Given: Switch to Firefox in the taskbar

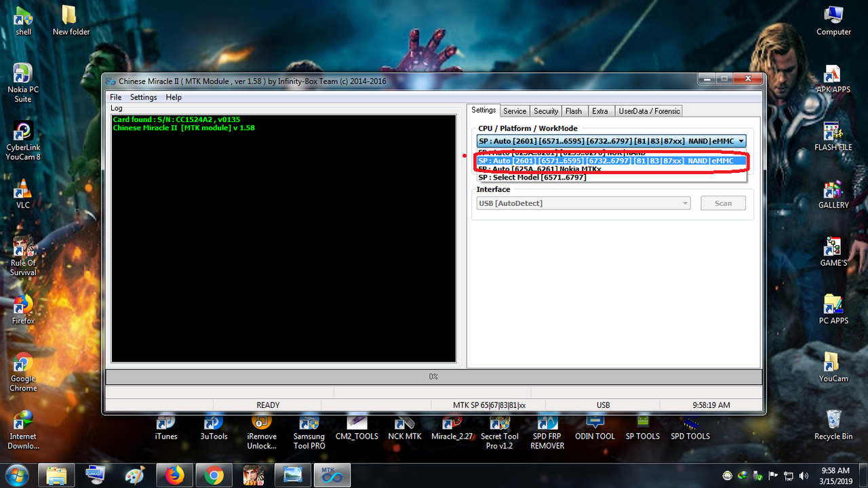Looking at the screenshot, I should [174, 475].
